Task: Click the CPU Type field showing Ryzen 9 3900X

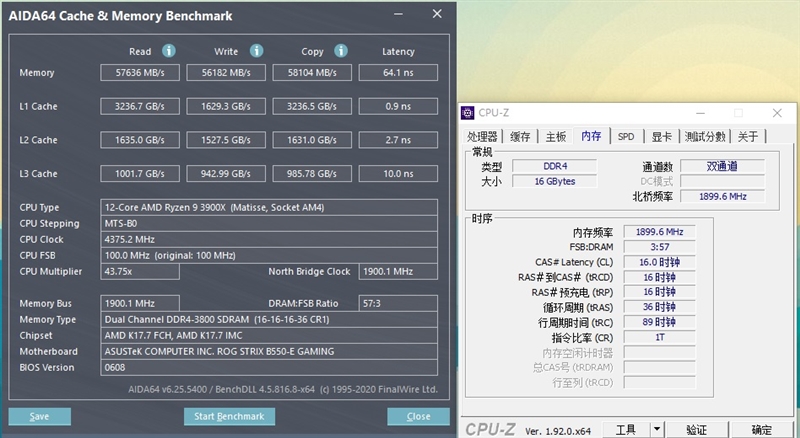Action: coord(269,207)
